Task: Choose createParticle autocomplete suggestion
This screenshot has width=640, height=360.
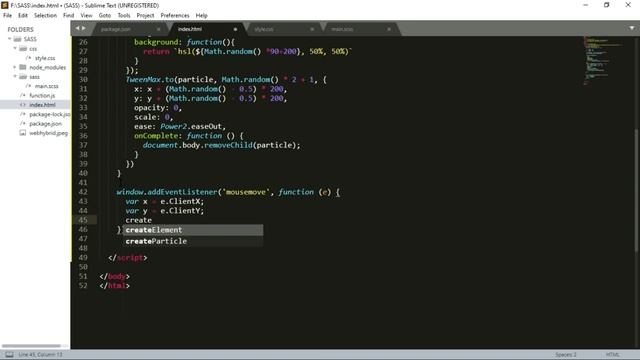Action: coord(193,241)
